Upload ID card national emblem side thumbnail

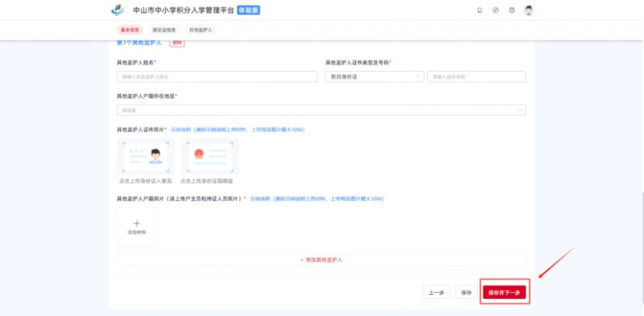[210, 156]
